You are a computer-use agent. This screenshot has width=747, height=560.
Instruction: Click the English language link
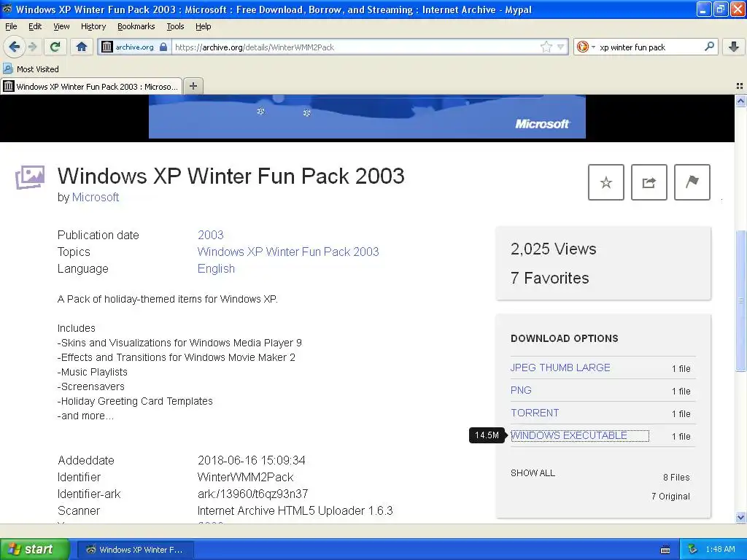[216, 268]
